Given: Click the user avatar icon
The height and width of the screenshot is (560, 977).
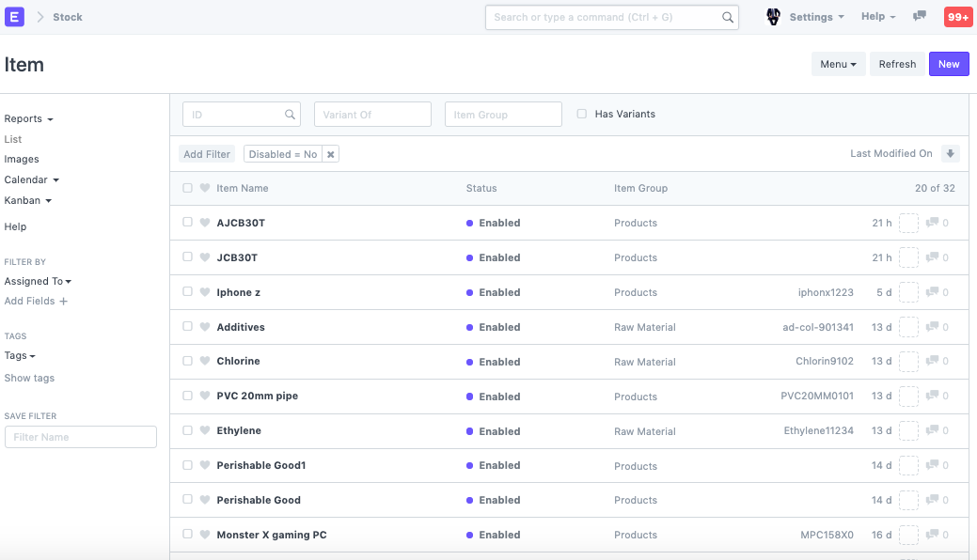Looking at the screenshot, I should (x=774, y=17).
